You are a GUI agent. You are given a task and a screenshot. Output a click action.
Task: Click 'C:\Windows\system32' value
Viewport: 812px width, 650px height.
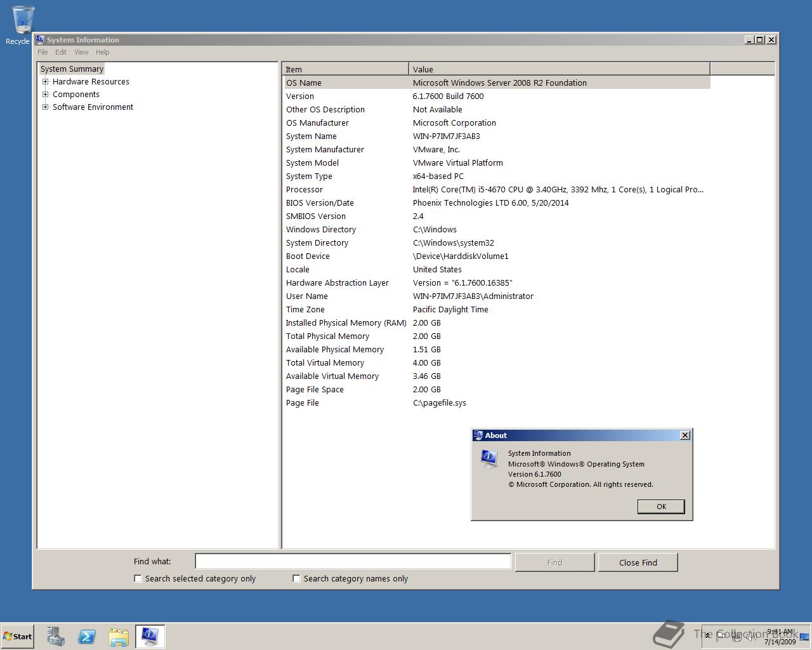[454, 242]
